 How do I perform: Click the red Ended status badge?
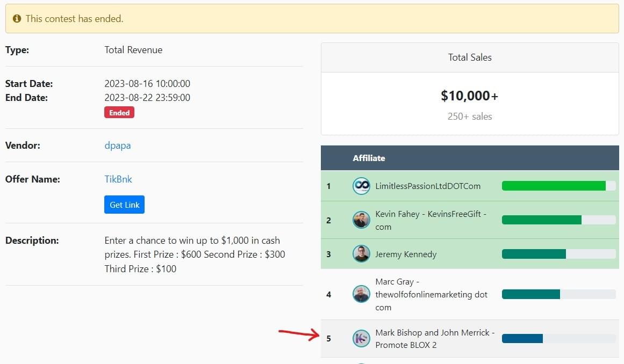point(119,113)
